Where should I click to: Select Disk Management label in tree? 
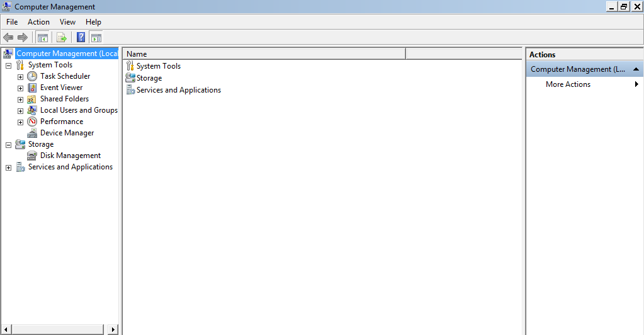[71, 156]
